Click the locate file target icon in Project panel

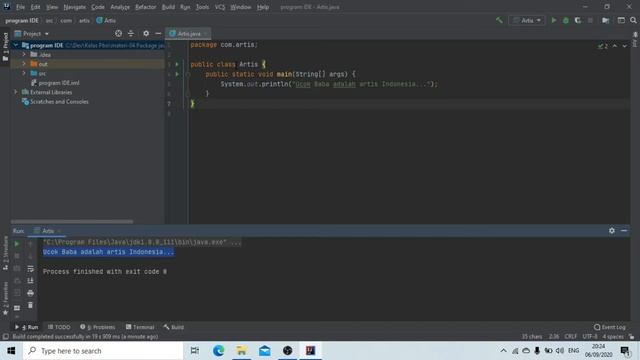tap(118, 33)
